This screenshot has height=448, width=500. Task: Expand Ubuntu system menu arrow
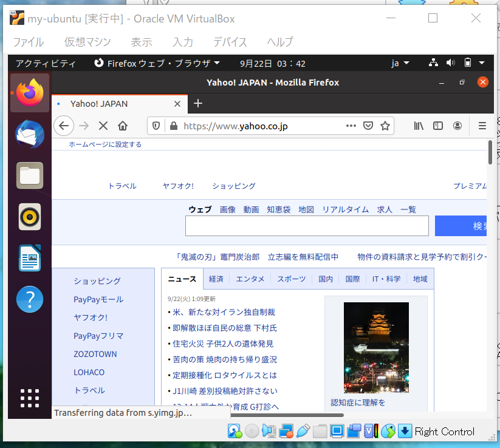click(482, 63)
